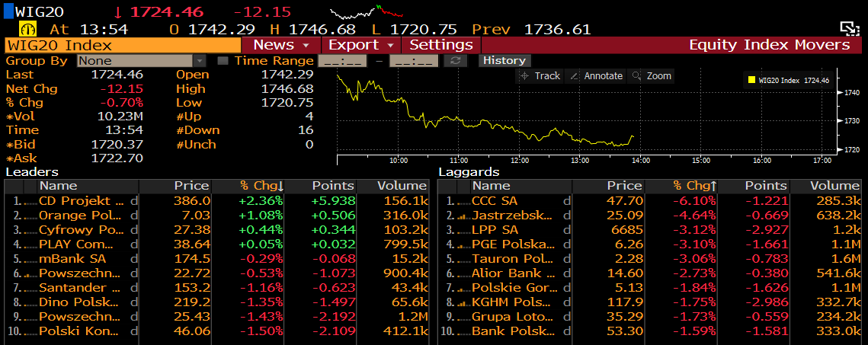Select Jastrzebsk in Laggards list
868x345 pixels.
511,215
